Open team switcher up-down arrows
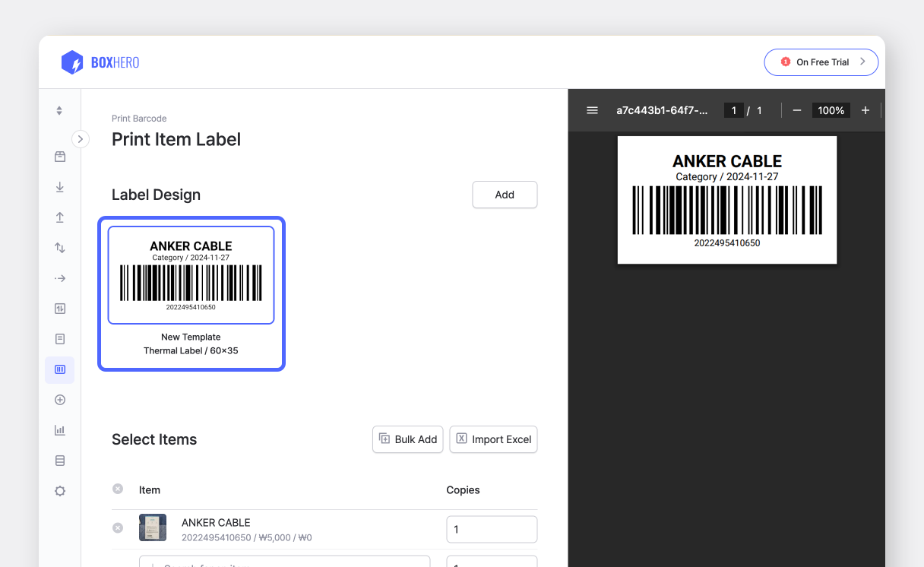This screenshot has height=567, width=924. (x=60, y=111)
